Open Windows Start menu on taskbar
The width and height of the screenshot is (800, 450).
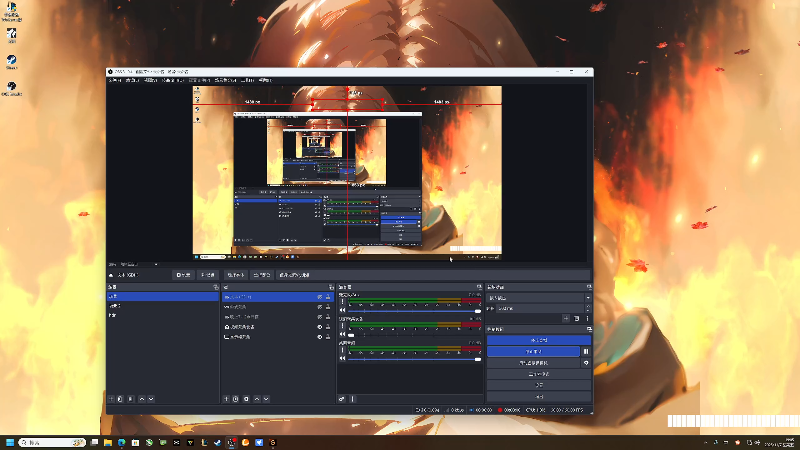pos(10,442)
